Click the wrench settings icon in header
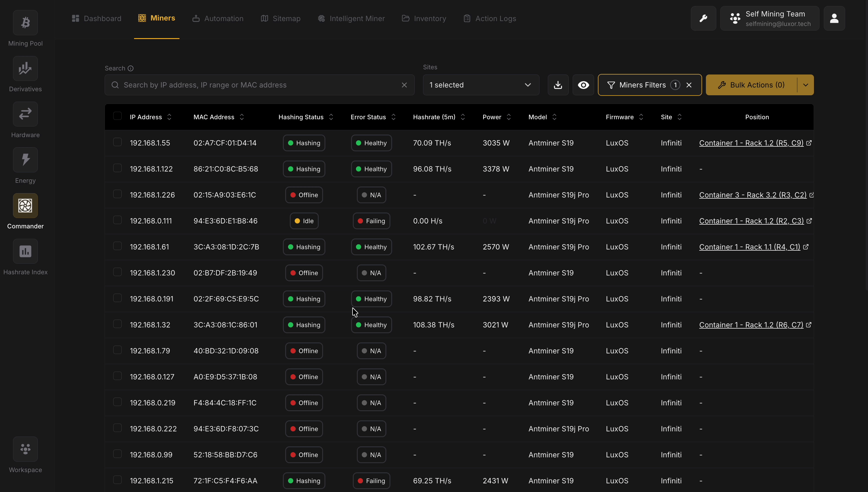The width and height of the screenshot is (868, 492). 703,18
